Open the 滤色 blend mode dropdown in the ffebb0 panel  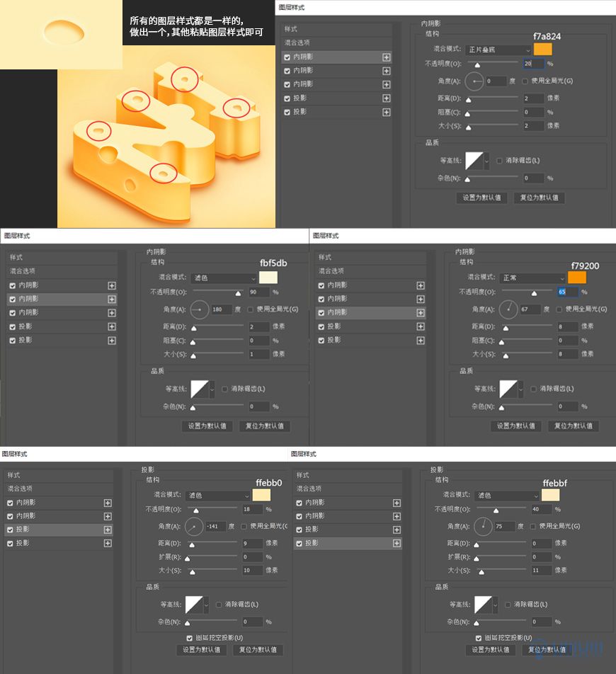pos(218,495)
